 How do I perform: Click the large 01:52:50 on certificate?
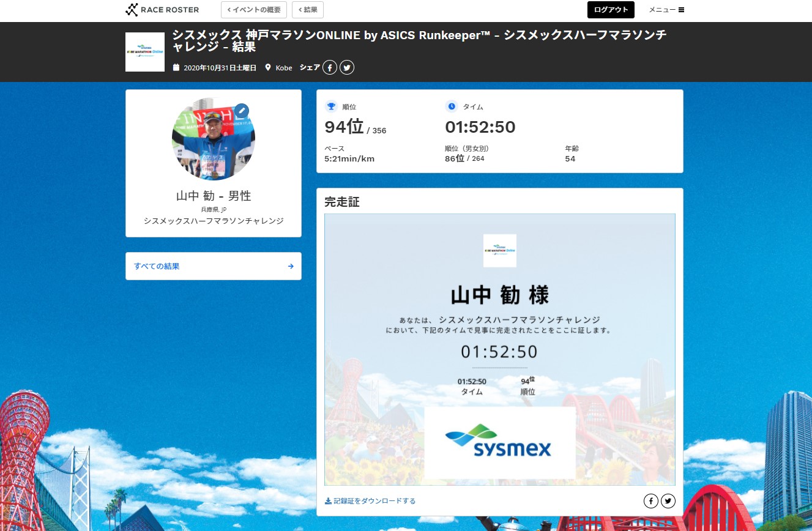click(499, 352)
